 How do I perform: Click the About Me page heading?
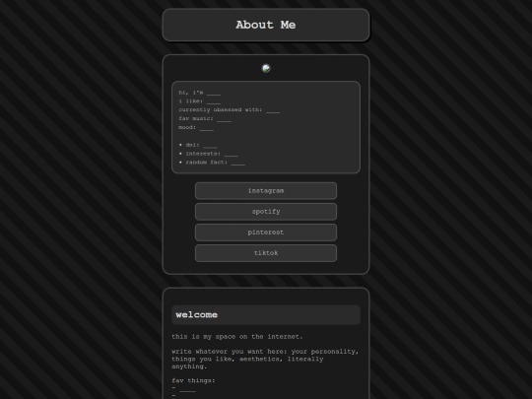tap(266, 25)
